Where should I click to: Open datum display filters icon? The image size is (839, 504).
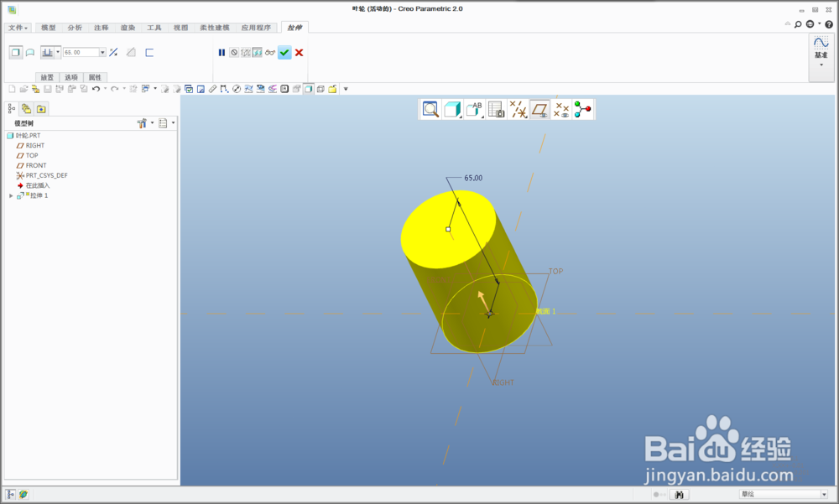(x=518, y=110)
